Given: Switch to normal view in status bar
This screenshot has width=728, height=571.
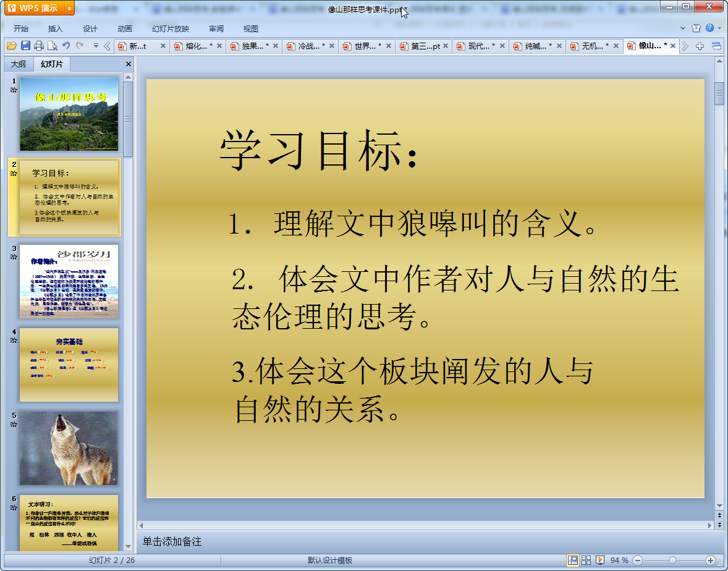Looking at the screenshot, I should pyautogui.click(x=573, y=560).
